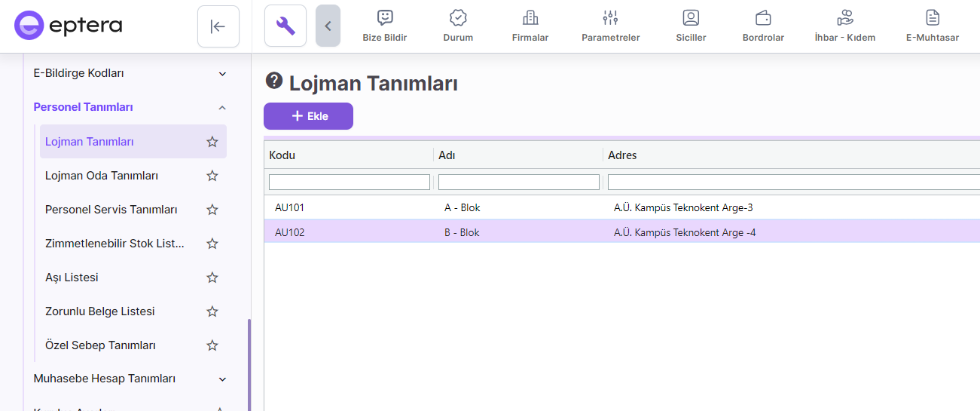The width and height of the screenshot is (980, 411).
Task: Click the eptera logo icon
Action: click(29, 26)
